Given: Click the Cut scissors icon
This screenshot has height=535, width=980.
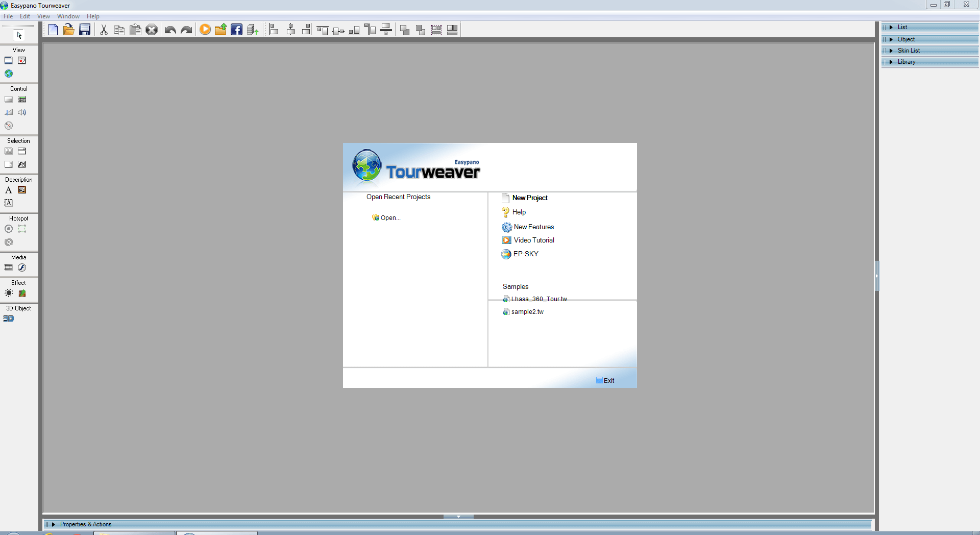Looking at the screenshot, I should click(104, 30).
